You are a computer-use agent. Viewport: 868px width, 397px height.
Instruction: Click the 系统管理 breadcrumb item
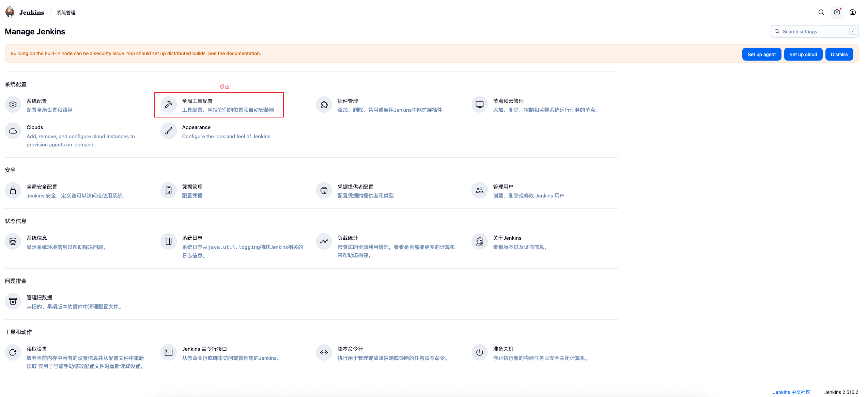click(66, 13)
